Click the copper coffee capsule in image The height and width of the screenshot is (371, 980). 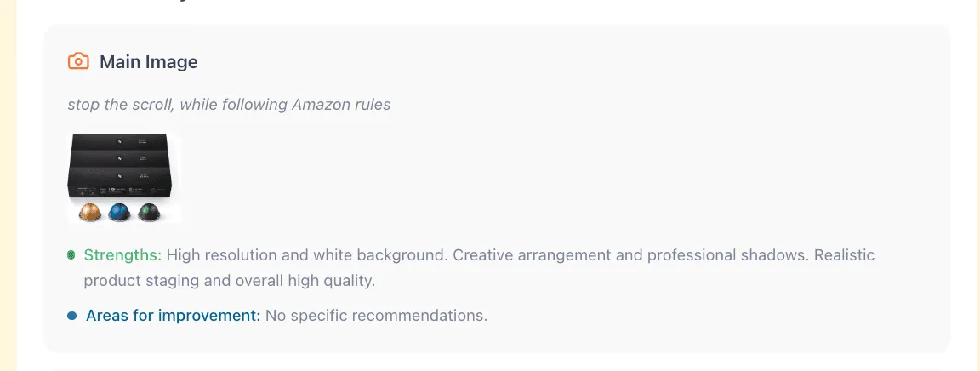pyautogui.click(x=90, y=212)
